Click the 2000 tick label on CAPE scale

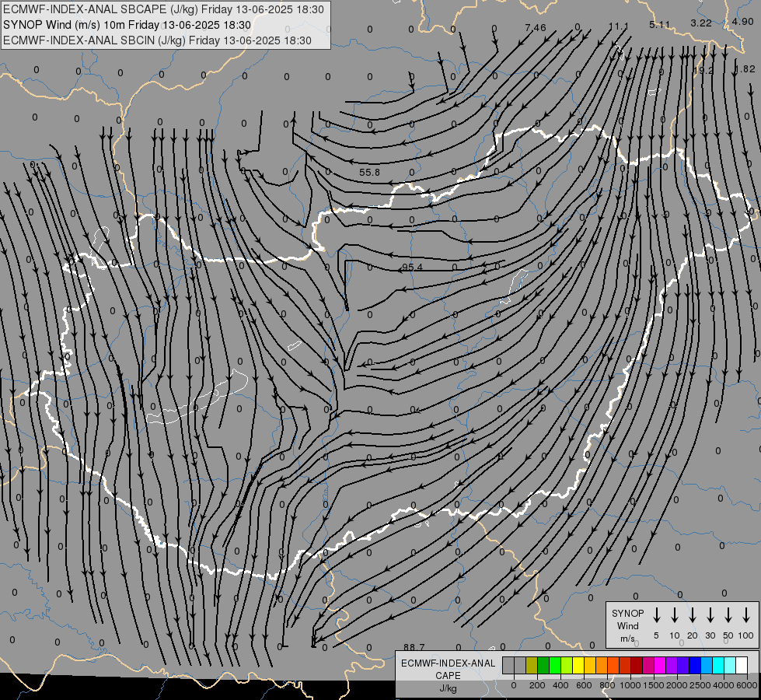(x=677, y=685)
